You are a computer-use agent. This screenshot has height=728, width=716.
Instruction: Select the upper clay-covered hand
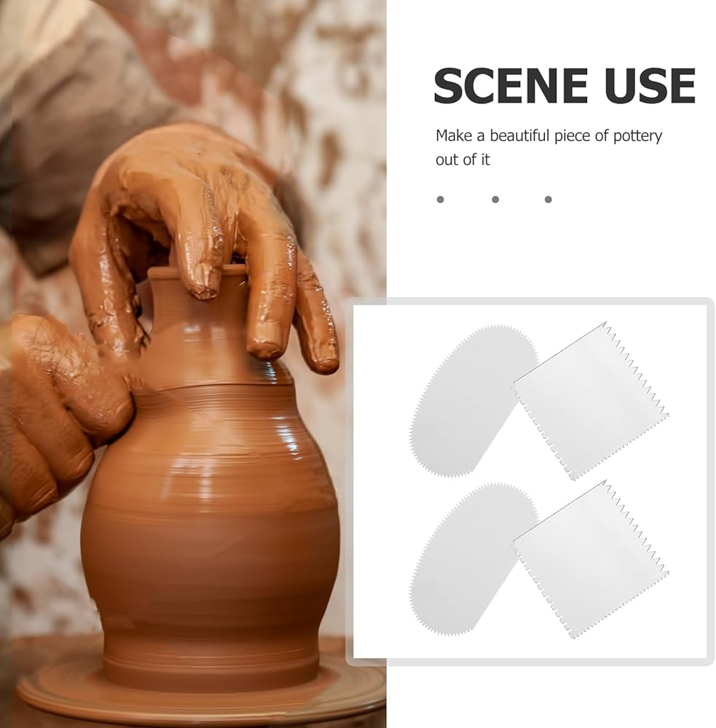pyautogui.click(x=205, y=242)
